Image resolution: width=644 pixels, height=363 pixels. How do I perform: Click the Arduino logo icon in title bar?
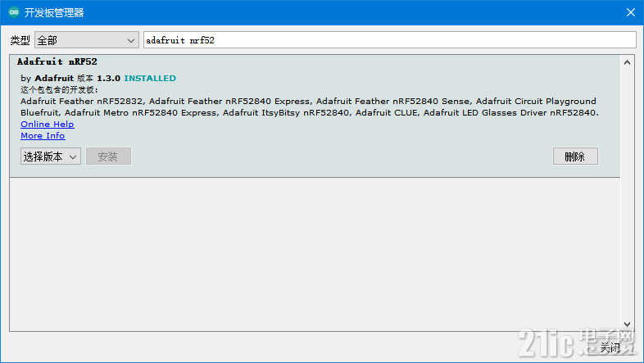point(14,12)
